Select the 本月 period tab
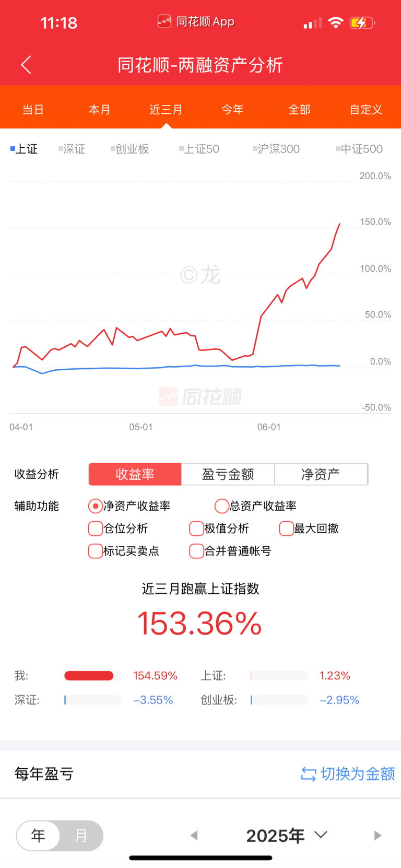 99,110
